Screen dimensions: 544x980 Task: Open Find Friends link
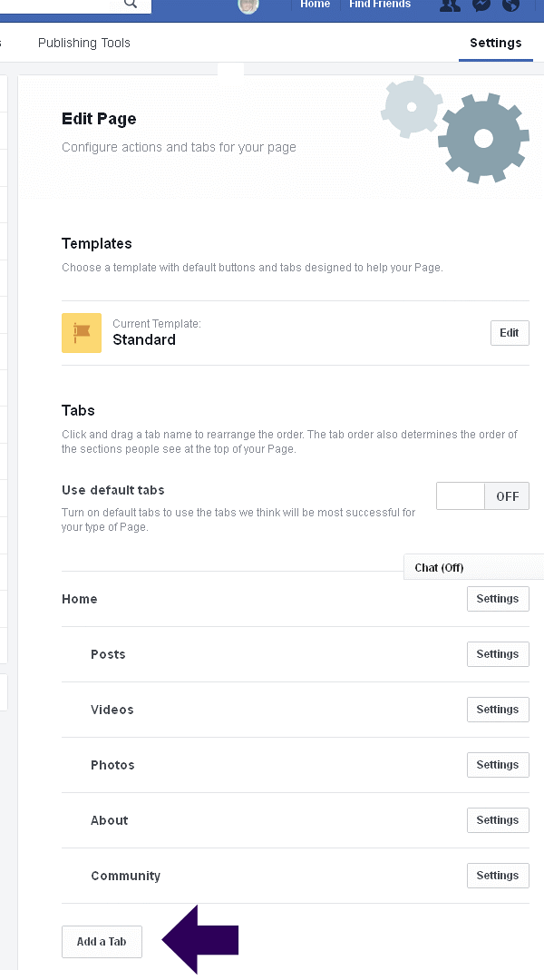380,5
